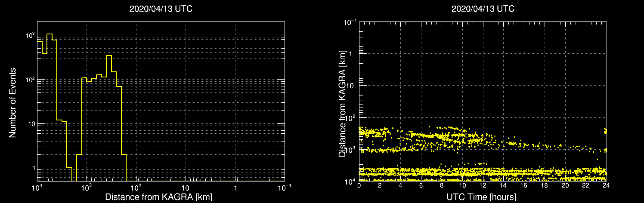The width and height of the screenshot is (644, 203).
Task: Click the 24 tick on UTC Time axis
Action: (x=606, y=185)
